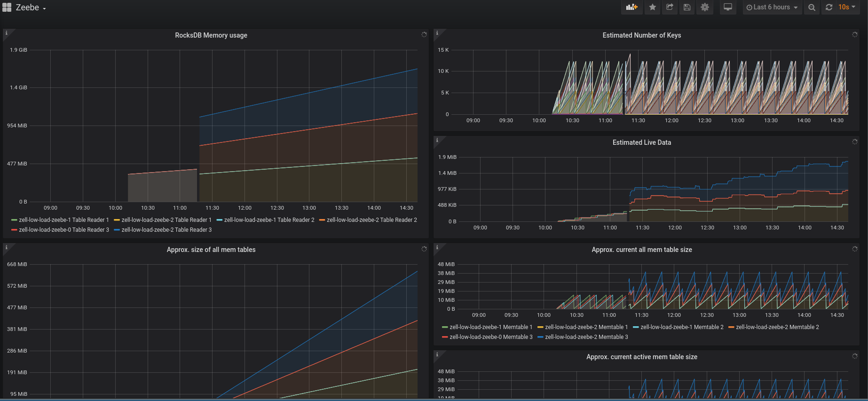Image resolution: width=868 pixels, height=401 pixels.
Task: Click red color swatch of zeebe-0 Table Reader 3
Action: click(14, 230)
